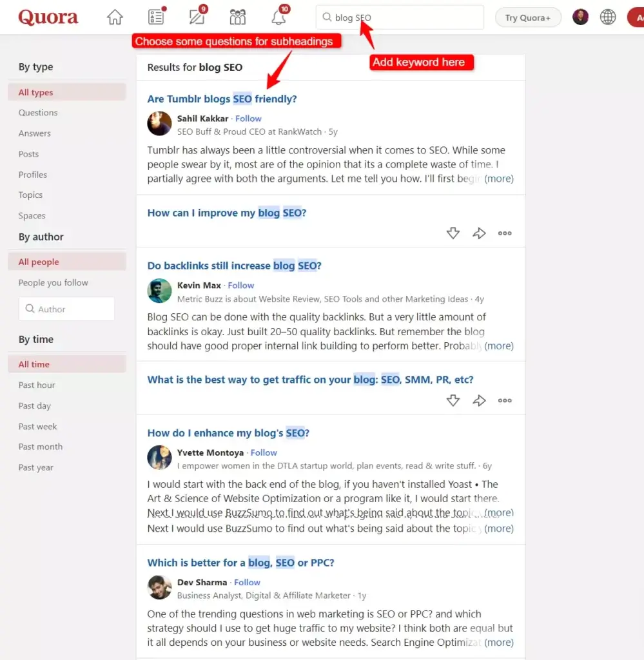Open Sahil Kakkar's profile name
644x660 pixels.
tap(202, 119)
